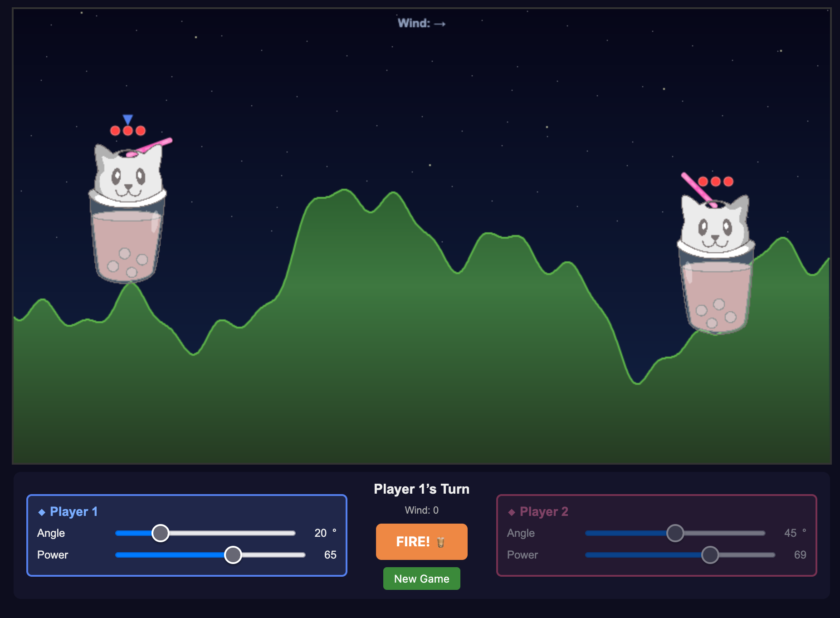Click Player 2's Power slider handle
840x618 pixels.
pos(711,555)
